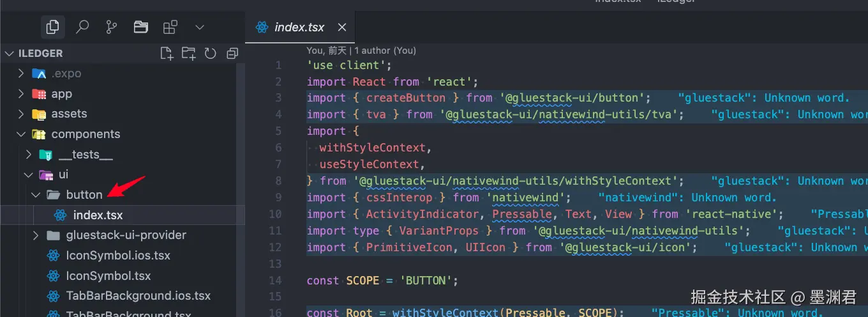Screen dimensions: 868x317
Task: Click the gluestack-ui-provider folder icon
Action: click(x=54, y=235)
